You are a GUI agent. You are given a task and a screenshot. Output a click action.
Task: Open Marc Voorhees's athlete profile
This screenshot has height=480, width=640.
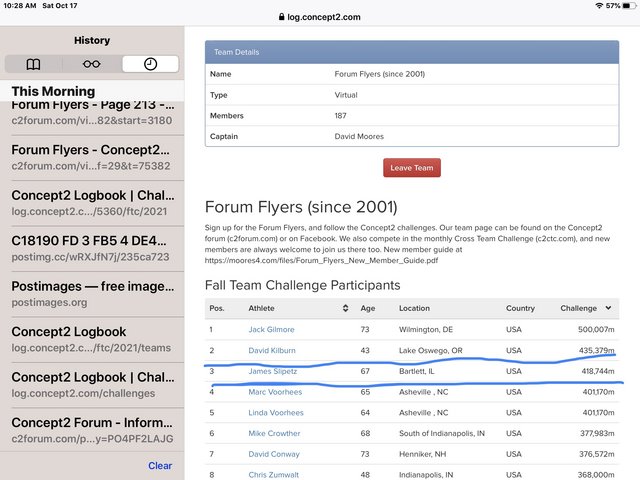click(x=275, y=392)
